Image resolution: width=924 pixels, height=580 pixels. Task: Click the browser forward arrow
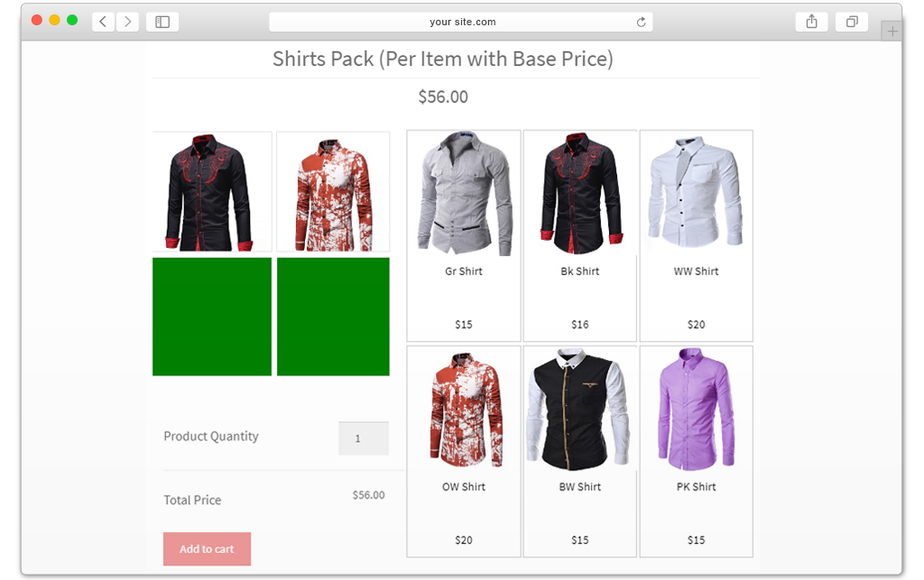tap(127, 22)
